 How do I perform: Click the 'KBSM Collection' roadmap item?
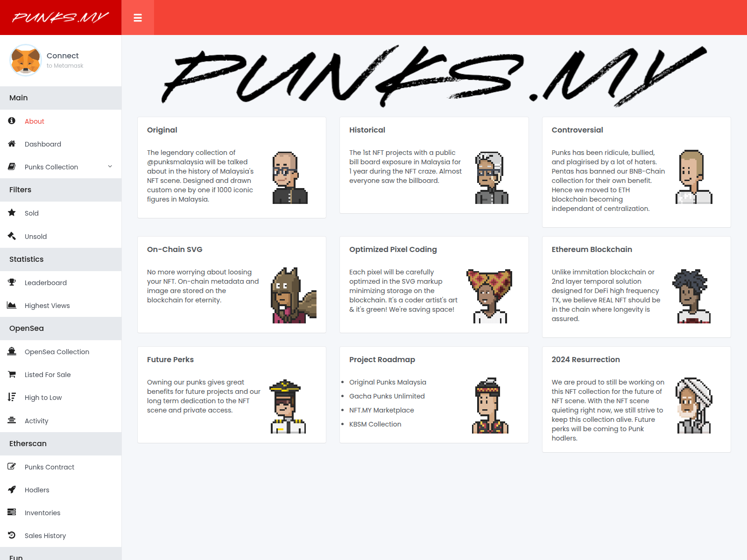point(375,424)
